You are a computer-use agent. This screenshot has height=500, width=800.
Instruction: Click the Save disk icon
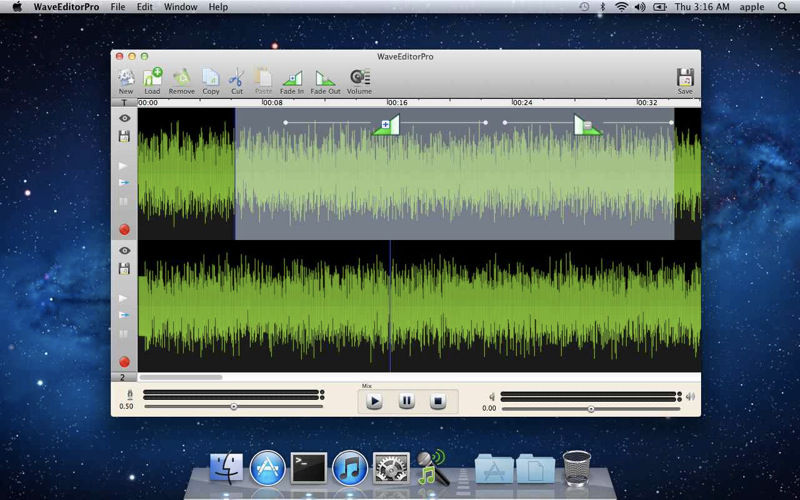click(685, 81)
